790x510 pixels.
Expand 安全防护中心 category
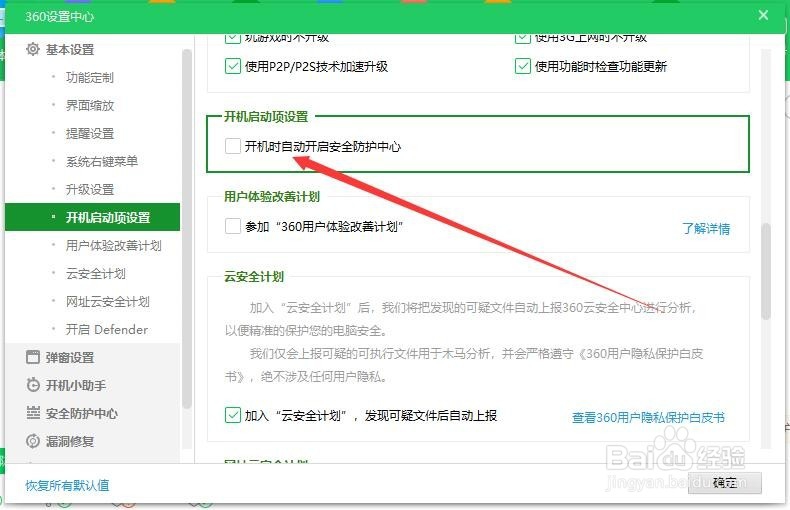click(x=82, y=413)
